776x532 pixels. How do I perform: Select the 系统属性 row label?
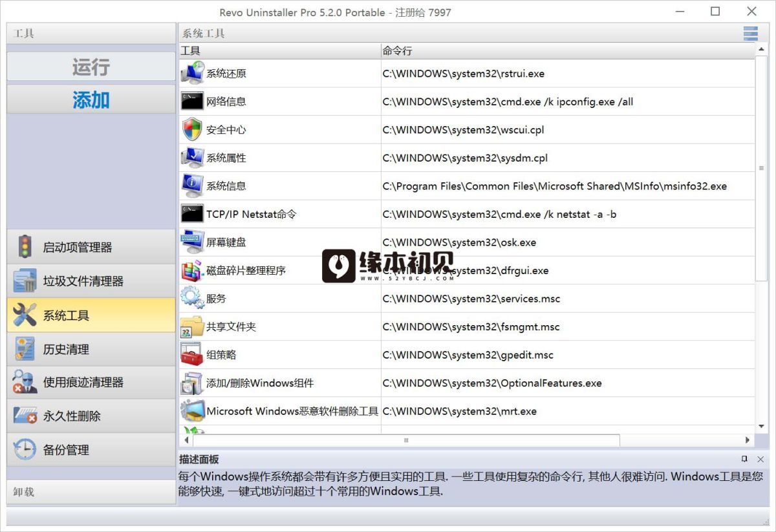[226, 158]
